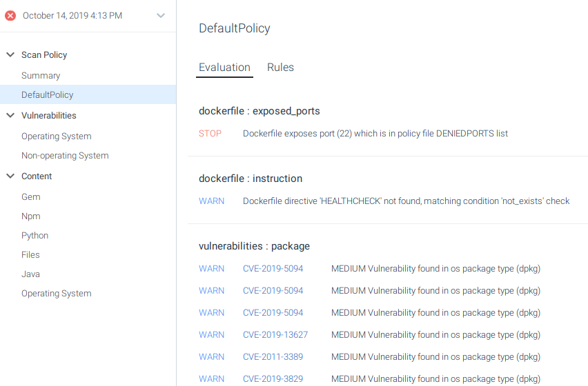
Task: Click WARN beside CVE-2019-13627
Action: (211, 335)
